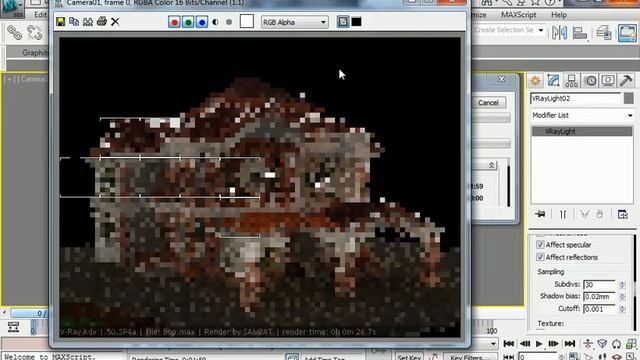Click the Cutoff spinner arrows
This screenshot has width=640, height=360.
tap(622, 309)
